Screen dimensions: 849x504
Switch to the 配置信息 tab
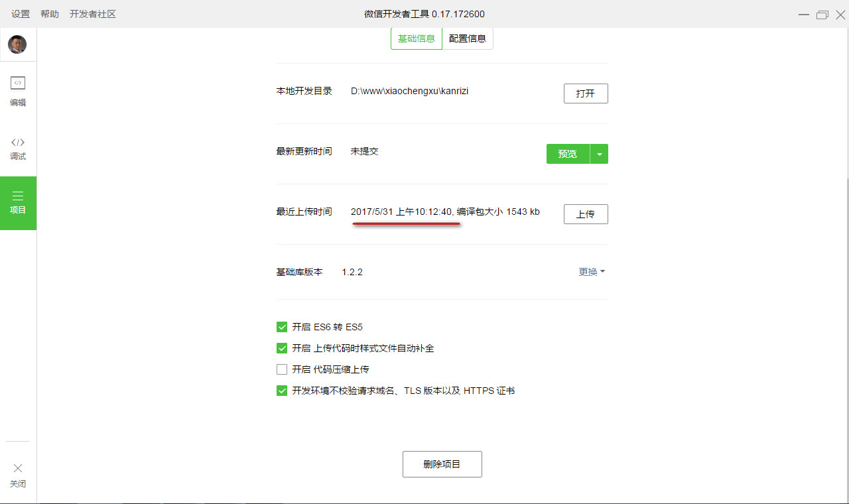pos(468,38)
